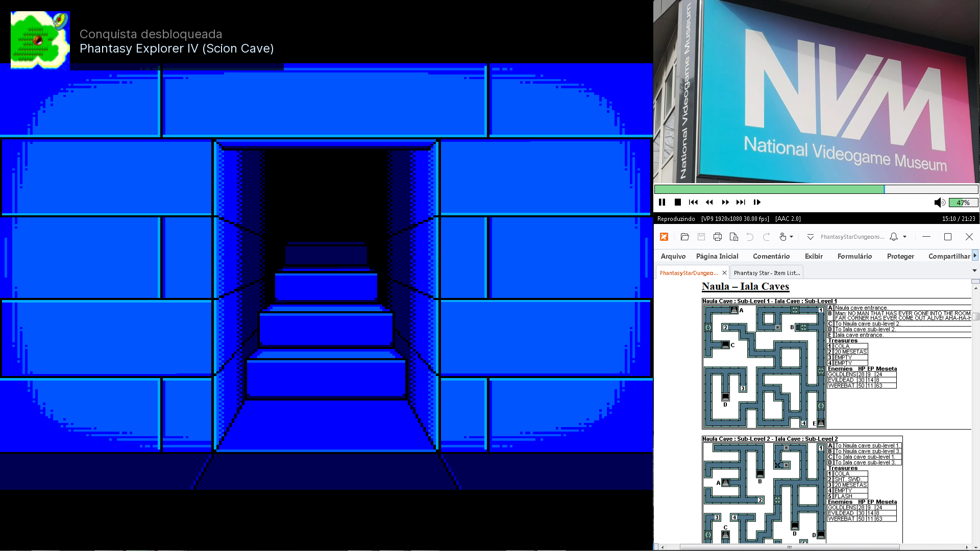Step forward one frame

757,203
